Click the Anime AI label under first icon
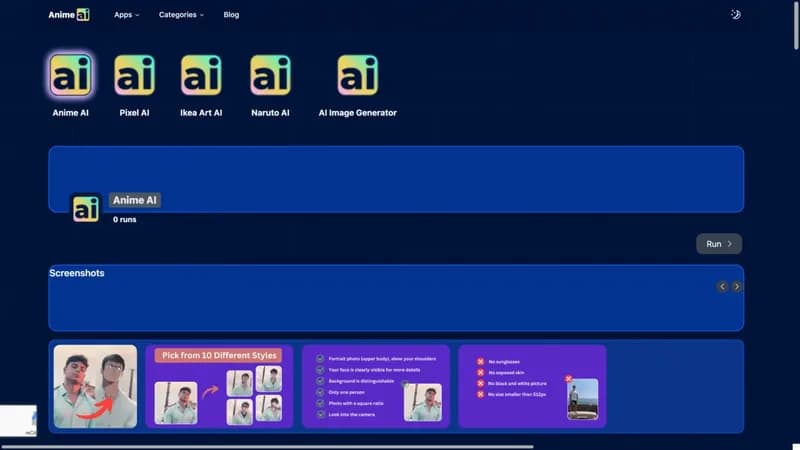This screenshot has width=800, height=450. pyautogui.click(x=70, y=113)
